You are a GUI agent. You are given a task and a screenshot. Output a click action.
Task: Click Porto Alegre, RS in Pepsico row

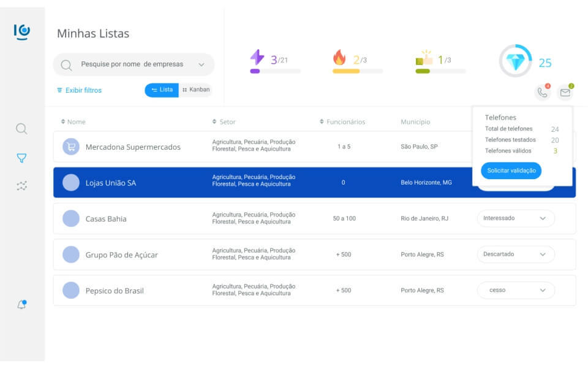coord(422,290)
